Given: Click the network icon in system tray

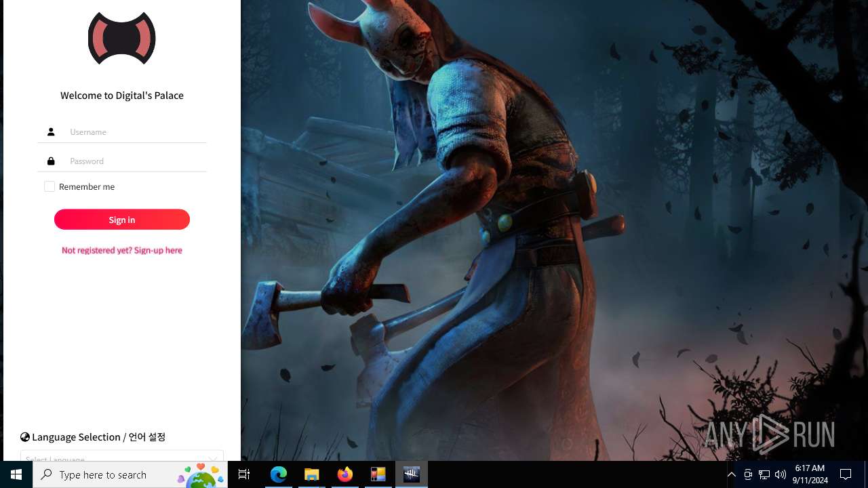Looking at the screenshot, I should tap(764, 474).
